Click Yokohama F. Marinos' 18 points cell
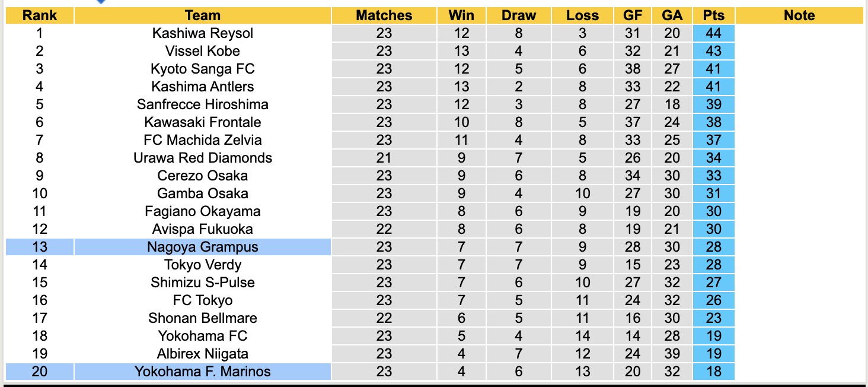Viewport: 868px width, 387px height. (x=714, y=372)
